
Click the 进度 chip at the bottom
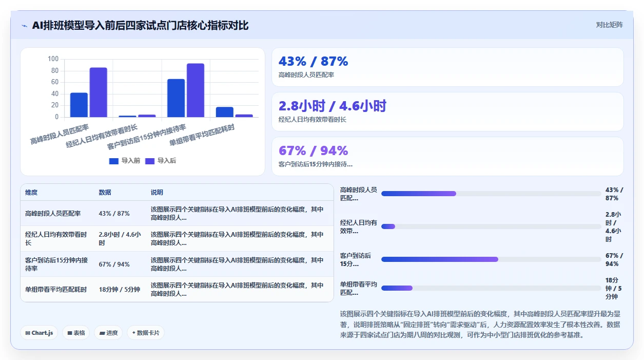tap(109, 333)
